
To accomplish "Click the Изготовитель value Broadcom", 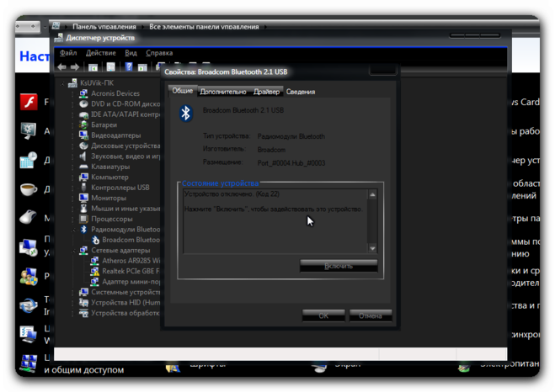I will coord(271,150).
